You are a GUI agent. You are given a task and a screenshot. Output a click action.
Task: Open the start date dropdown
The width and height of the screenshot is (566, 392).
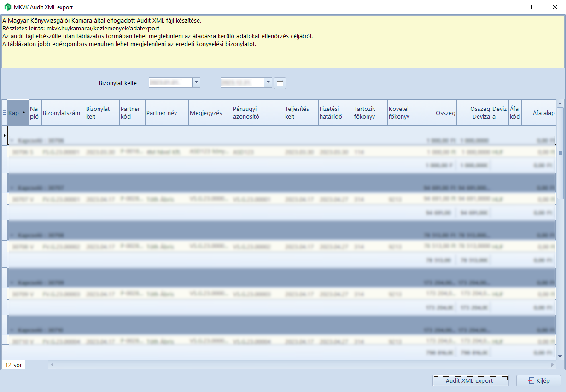[x=196, y=83]
